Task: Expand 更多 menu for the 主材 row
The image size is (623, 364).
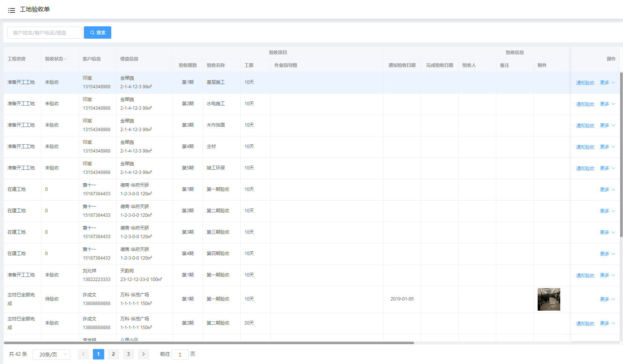Action: pos(607,147)
